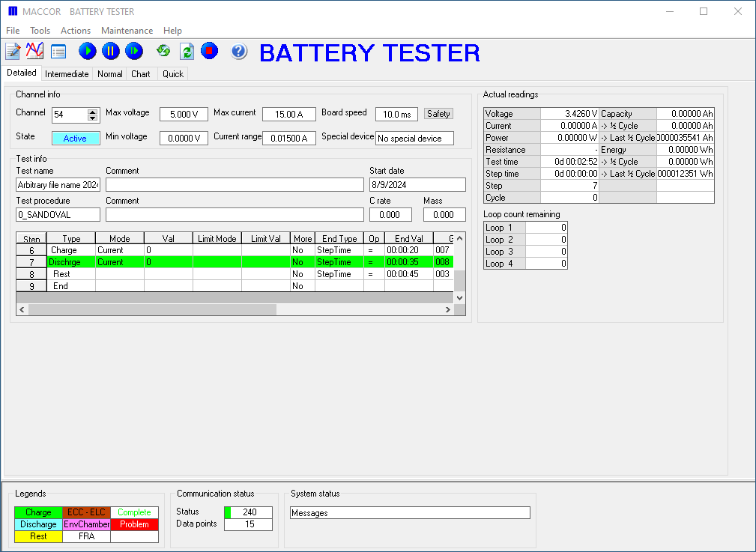Pause the test with the pause icon

click(x=111, y=51)
